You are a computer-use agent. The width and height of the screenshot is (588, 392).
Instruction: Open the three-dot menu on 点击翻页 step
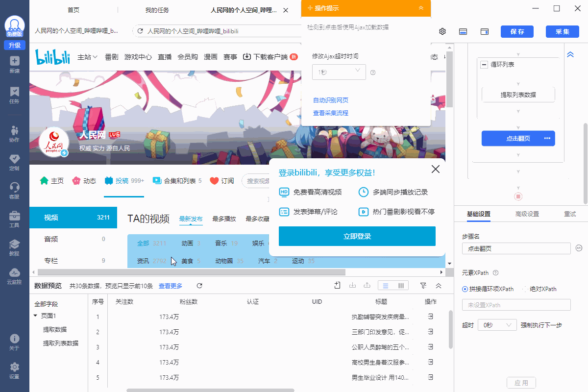tap(547, 139)
